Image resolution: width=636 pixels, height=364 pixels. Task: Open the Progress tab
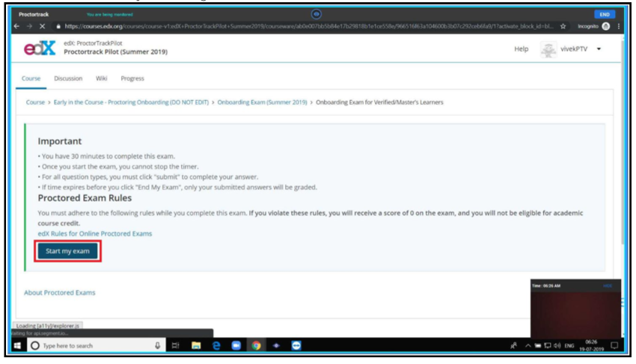point(132,78)
